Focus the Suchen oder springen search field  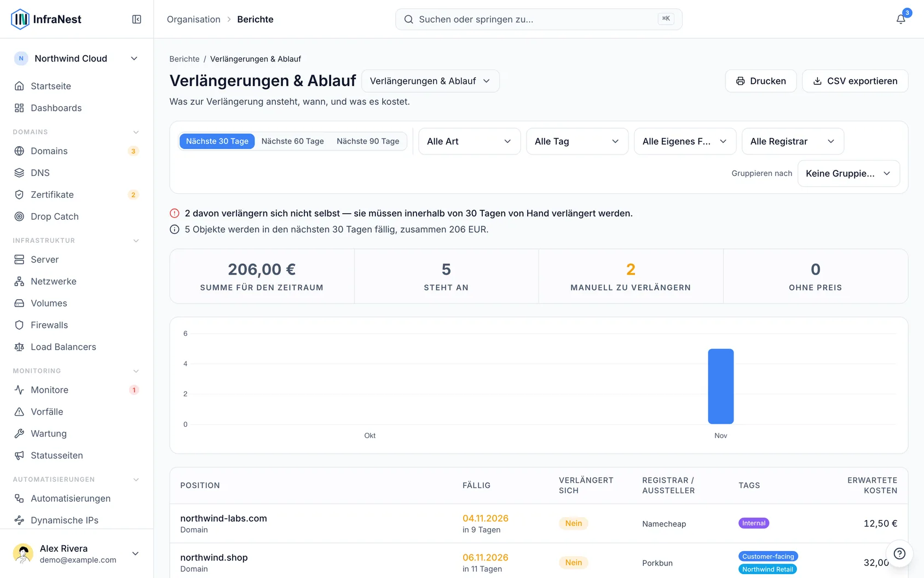(x=539, y=19)
